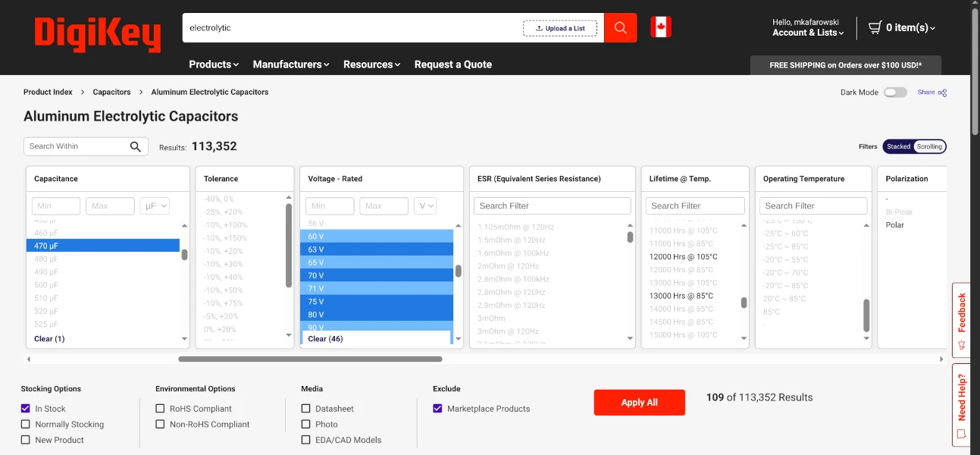Viewport: 980px width, 455px height.
Task: Click the red search magnifier icon
Action: coord(620,27)
